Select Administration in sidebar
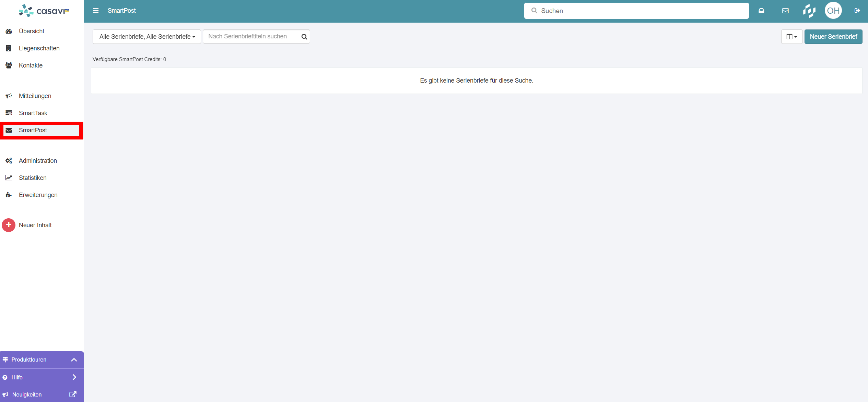Viewport: 868px width, 402px height. [38, 161]
